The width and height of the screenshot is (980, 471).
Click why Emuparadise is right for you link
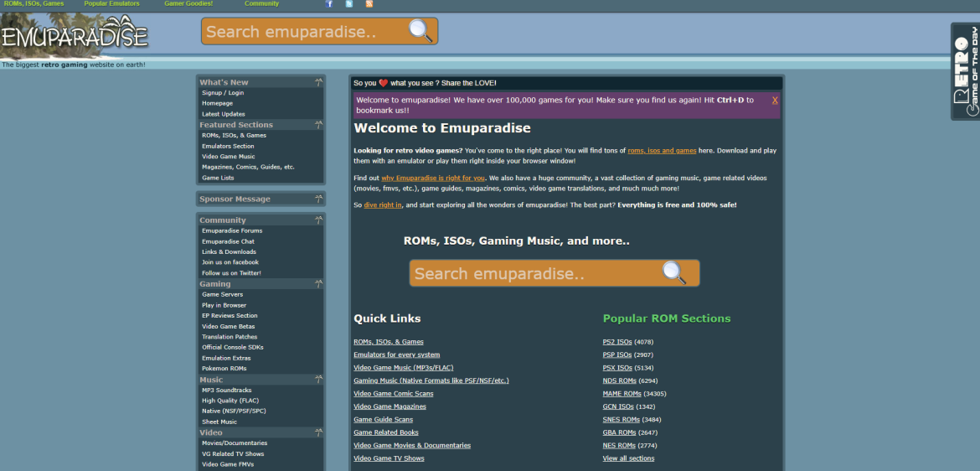coord(433,179)
